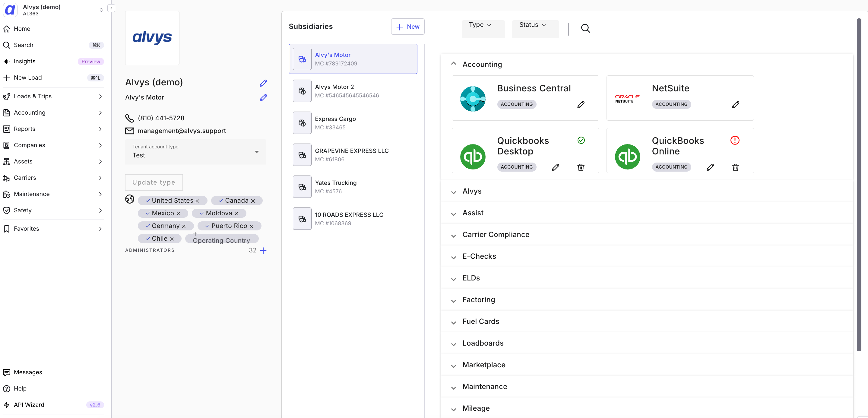Select the 10 ROADS EXPRESS LLC subsidiary
Image resolution: width=868 pixels, height=418 pixels.
pyautogui.click(x=353, y=219)
